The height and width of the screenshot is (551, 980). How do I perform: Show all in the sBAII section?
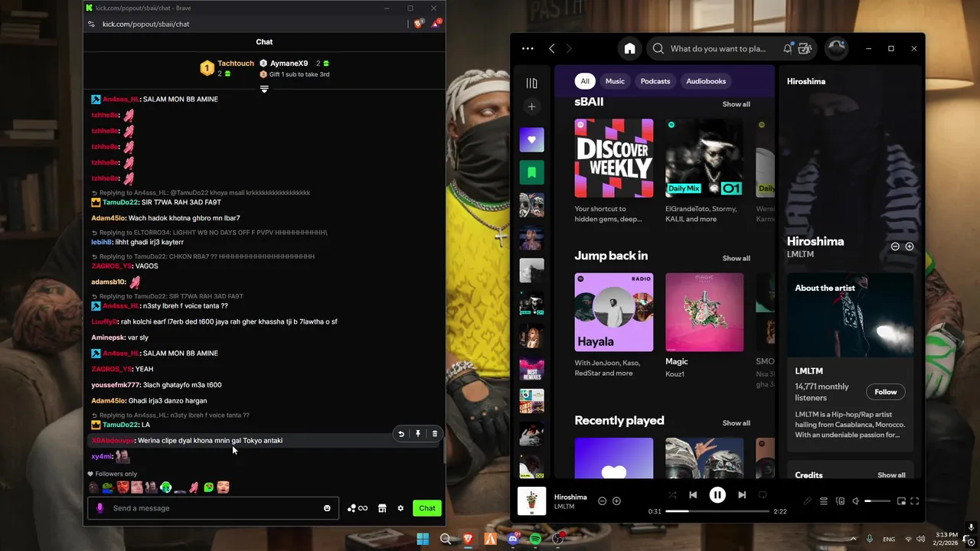pyautogui.click(x=736, y=104)
